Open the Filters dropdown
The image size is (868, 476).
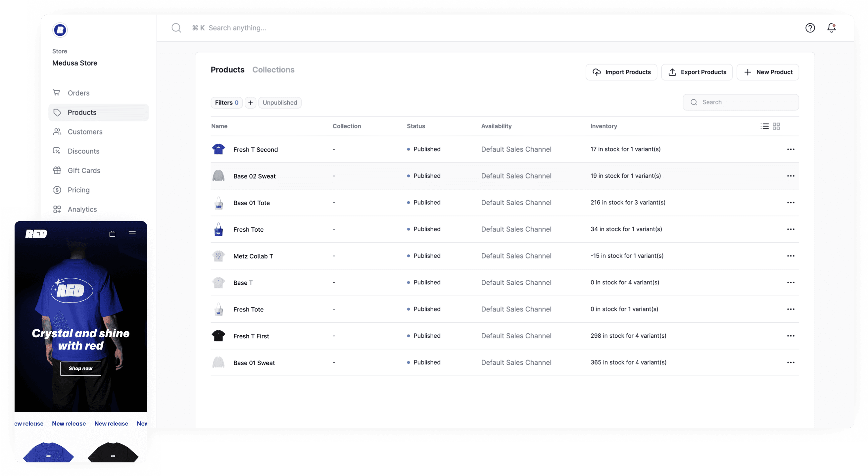point(226,102)
